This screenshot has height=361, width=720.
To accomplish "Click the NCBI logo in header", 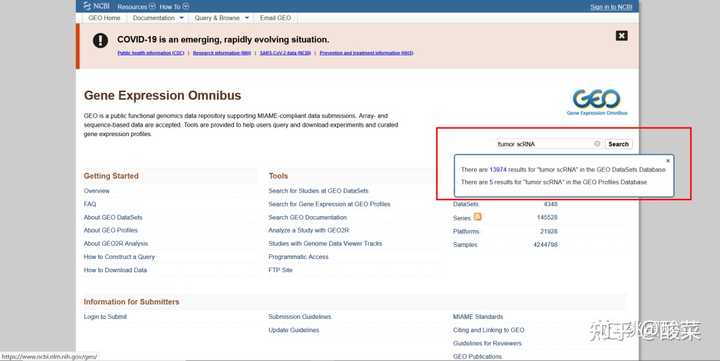I will click(96, 6).
